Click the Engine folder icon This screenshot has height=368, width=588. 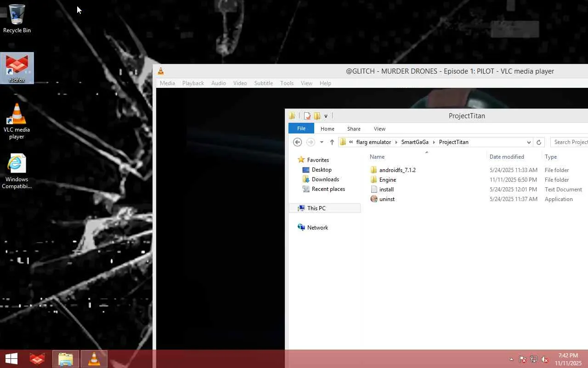(374, 180)
